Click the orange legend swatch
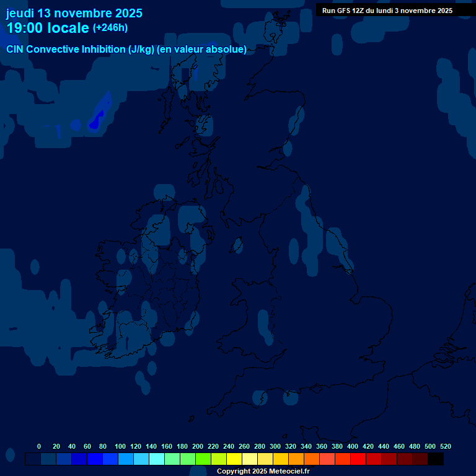This screenshot has width=476, height=476. coord(296,459)
